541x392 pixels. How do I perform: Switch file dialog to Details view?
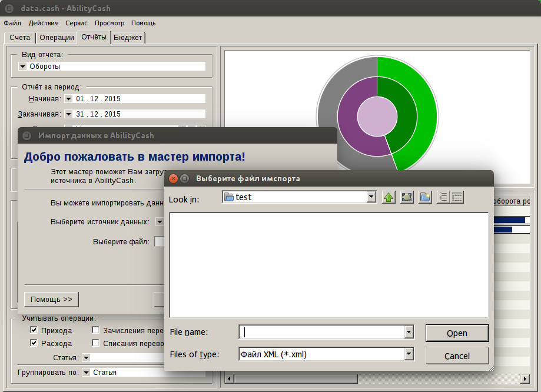point(457,197)
